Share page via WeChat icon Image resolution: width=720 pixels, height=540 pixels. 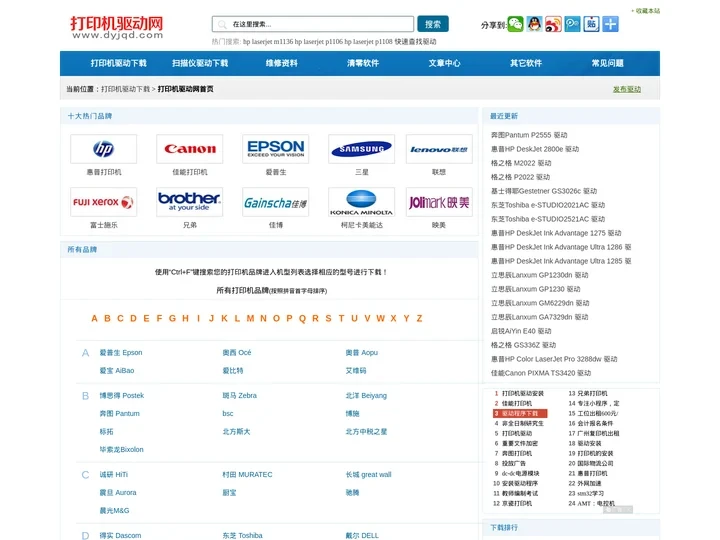click(515, 24)
